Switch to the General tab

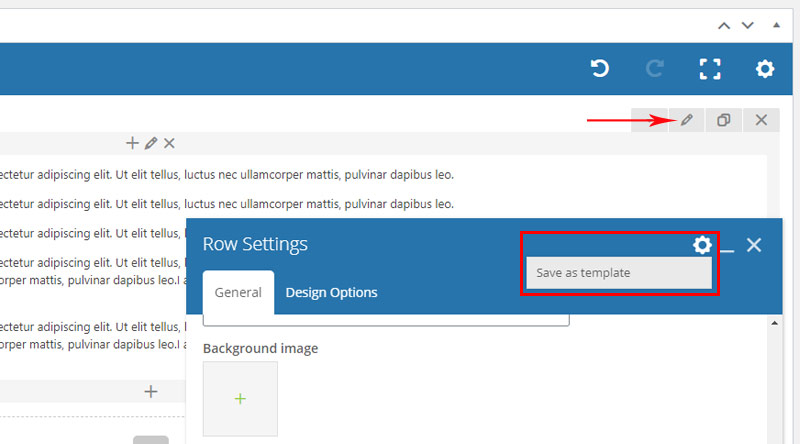[x=238, y=292]
